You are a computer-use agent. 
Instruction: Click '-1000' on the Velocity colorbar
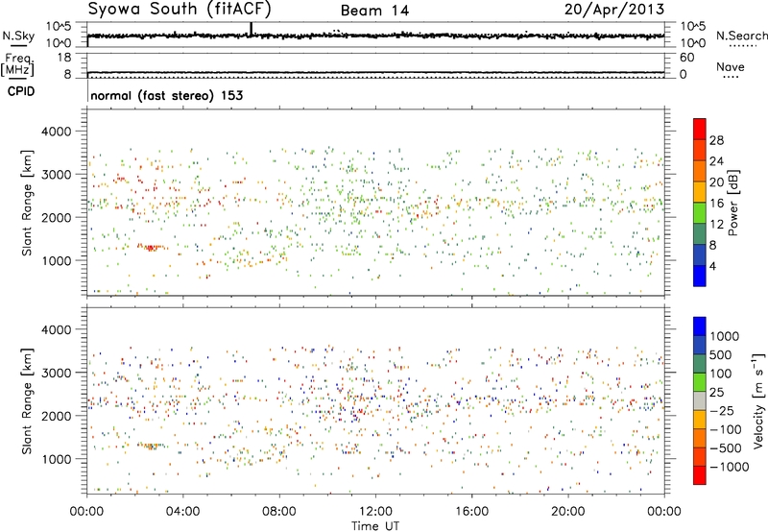click(730, 467)
